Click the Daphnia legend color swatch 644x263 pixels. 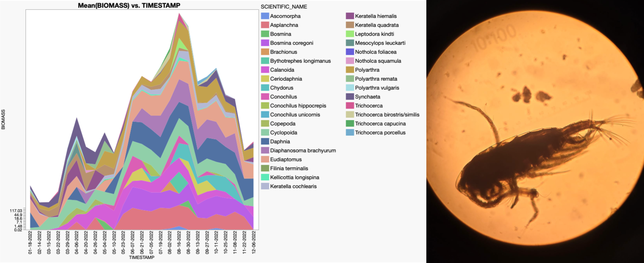coord(265,141)
